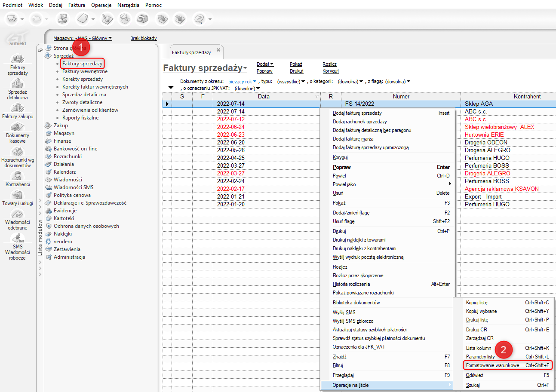Screen dimensions: 556x392
Task: Open the Magazyn MAG - Główny dropdown
Action: point(83,38)
